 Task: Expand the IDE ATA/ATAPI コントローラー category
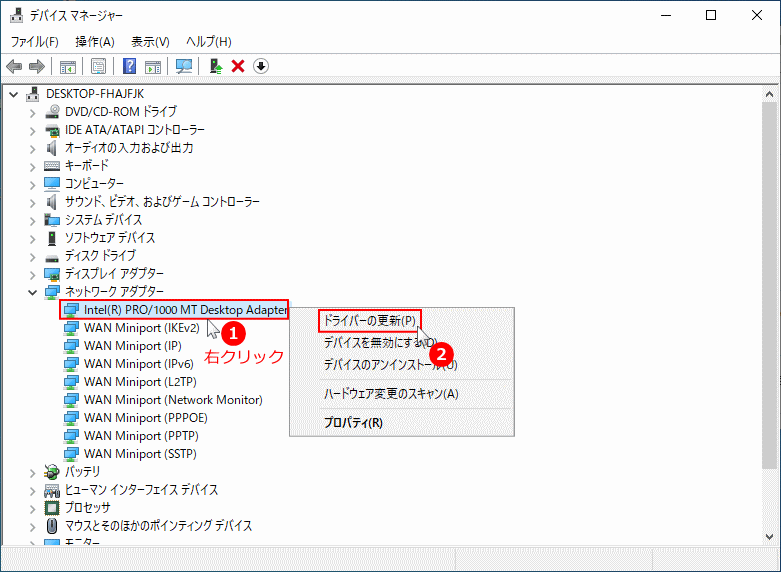[33, 131]
